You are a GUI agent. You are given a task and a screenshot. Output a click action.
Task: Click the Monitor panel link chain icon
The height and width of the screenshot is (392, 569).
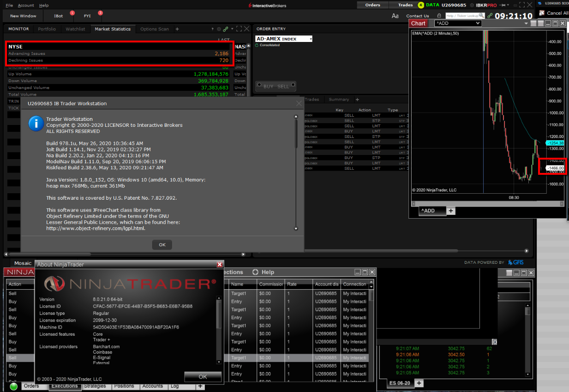[226, 29]
